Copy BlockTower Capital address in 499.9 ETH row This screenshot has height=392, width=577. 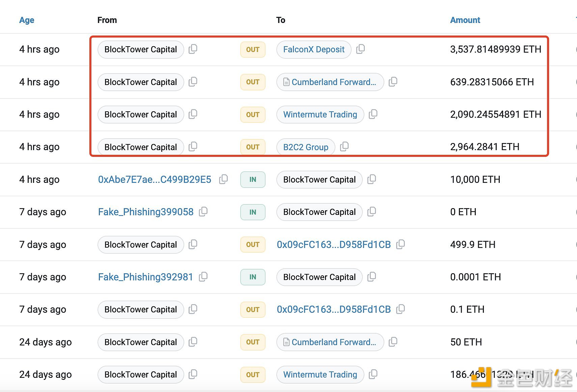pos(193,245)
